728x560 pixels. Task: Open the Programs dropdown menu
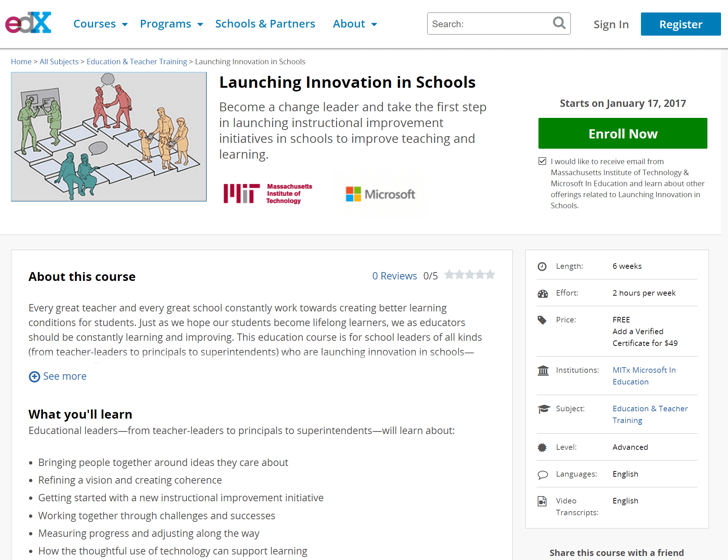(172, 24)
